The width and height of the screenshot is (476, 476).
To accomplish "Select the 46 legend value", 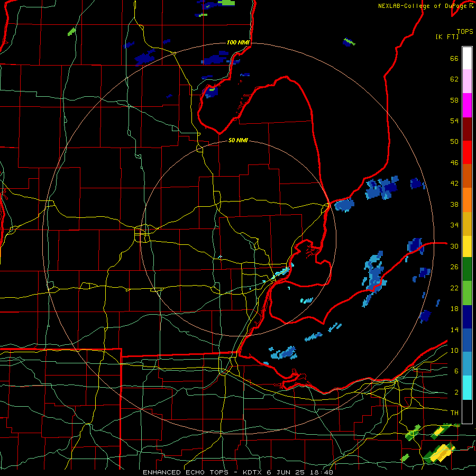I will tap(454, 163).
